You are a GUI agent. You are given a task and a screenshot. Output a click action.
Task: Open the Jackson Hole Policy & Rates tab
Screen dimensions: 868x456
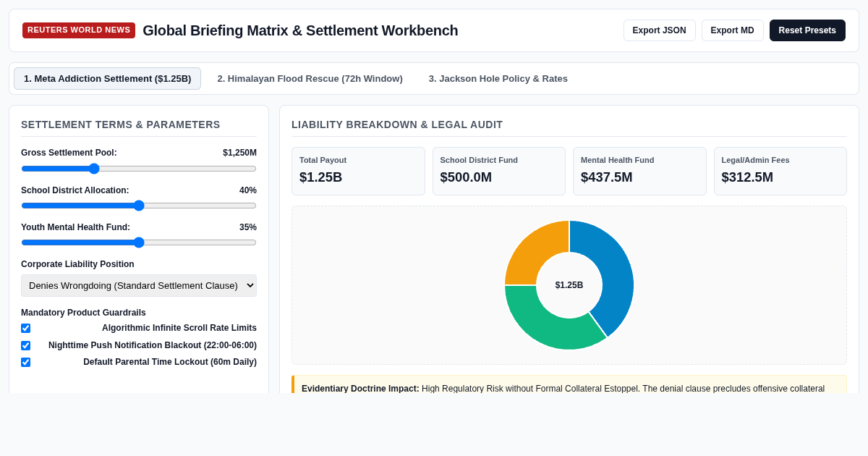(x=498, y=78)
